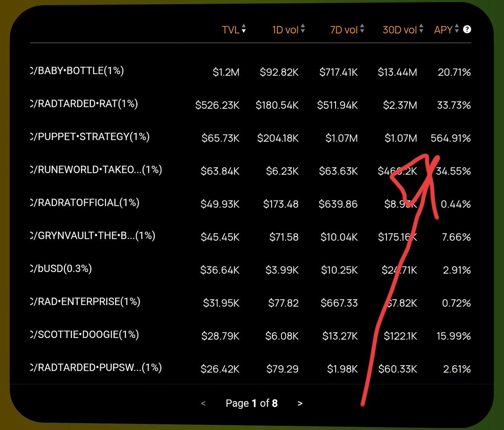Click the $92.82K 1D volume cell
This screenshot has height=430, width=504.
coord(279,72)
